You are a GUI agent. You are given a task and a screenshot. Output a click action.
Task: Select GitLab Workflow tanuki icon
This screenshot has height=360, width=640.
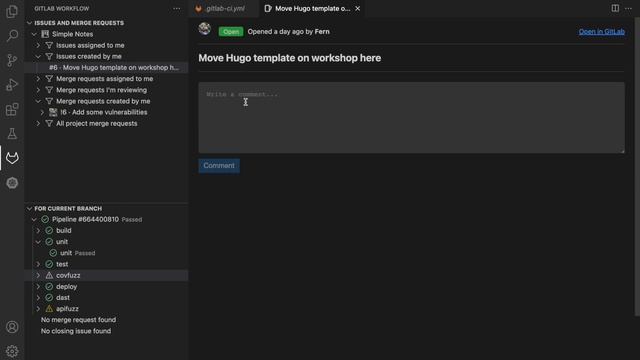pos(12,158)
